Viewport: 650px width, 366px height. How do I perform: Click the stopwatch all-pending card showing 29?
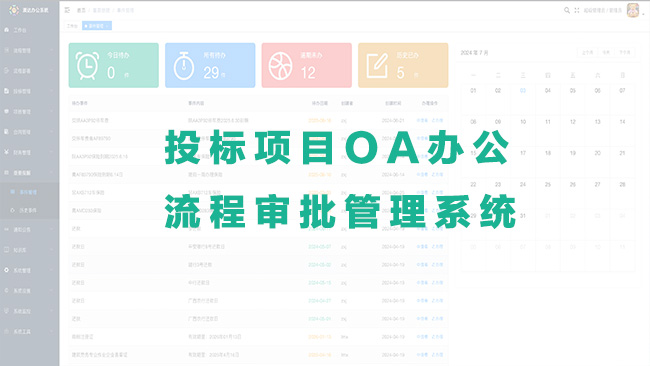(210, 65)
